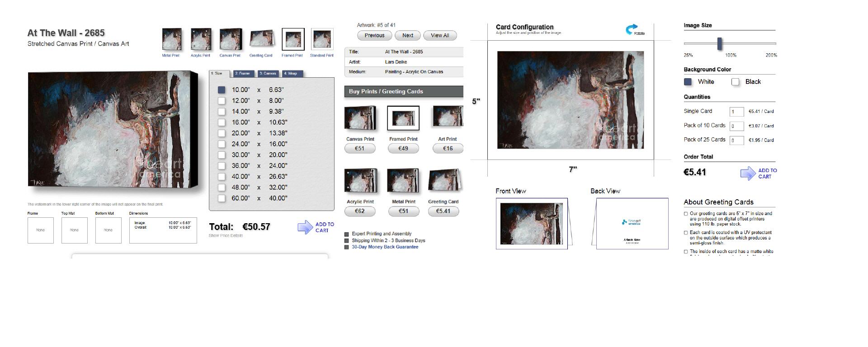Image resolution: width=868 pixels, height=347 pixels.
Task: Click the Pack of 10 Cards quantity field
Action: pos(736,126)
